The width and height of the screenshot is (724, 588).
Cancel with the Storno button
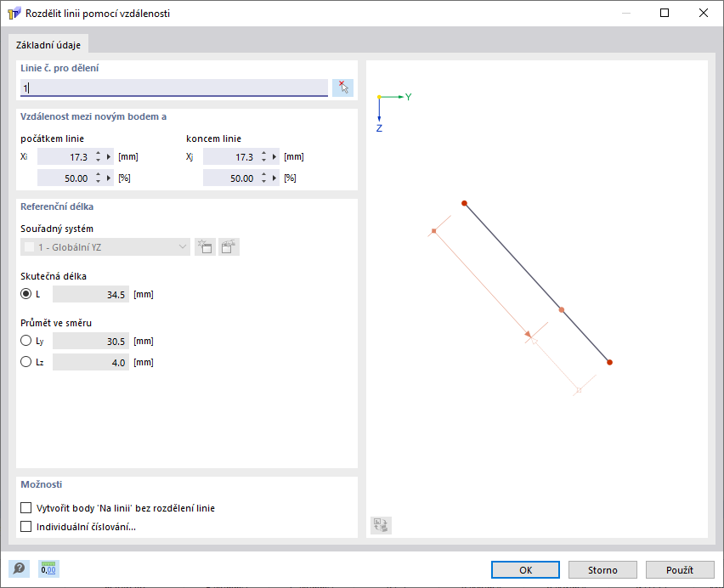[602, 570]
